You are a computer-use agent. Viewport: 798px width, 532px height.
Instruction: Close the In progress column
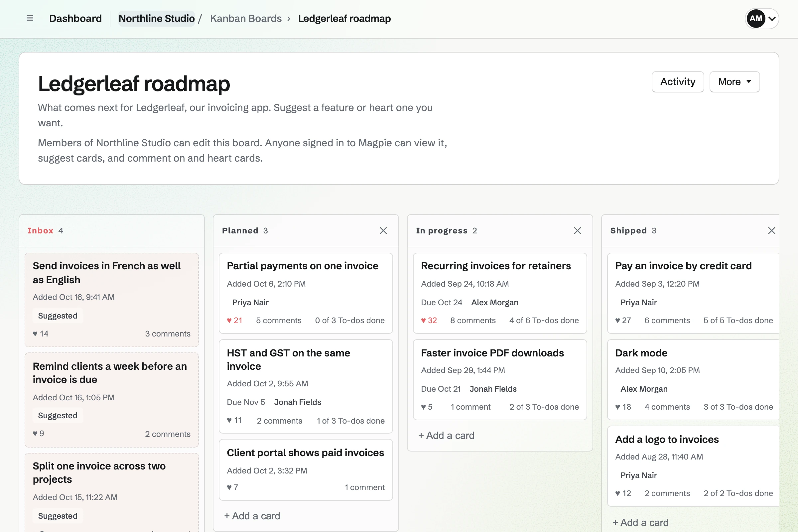pos(577,231)
